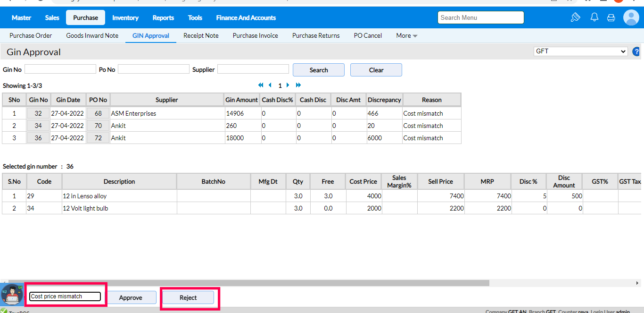Viewport: 644px width, 313px height.
Task: Click the Search button
Action: click(x=318, y=70)
